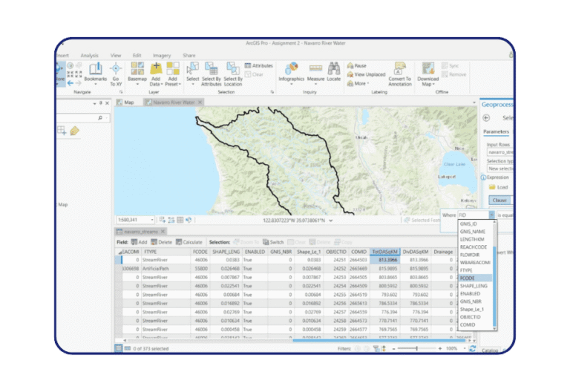Choose FCODE from the field list

(x=467, y=277)
